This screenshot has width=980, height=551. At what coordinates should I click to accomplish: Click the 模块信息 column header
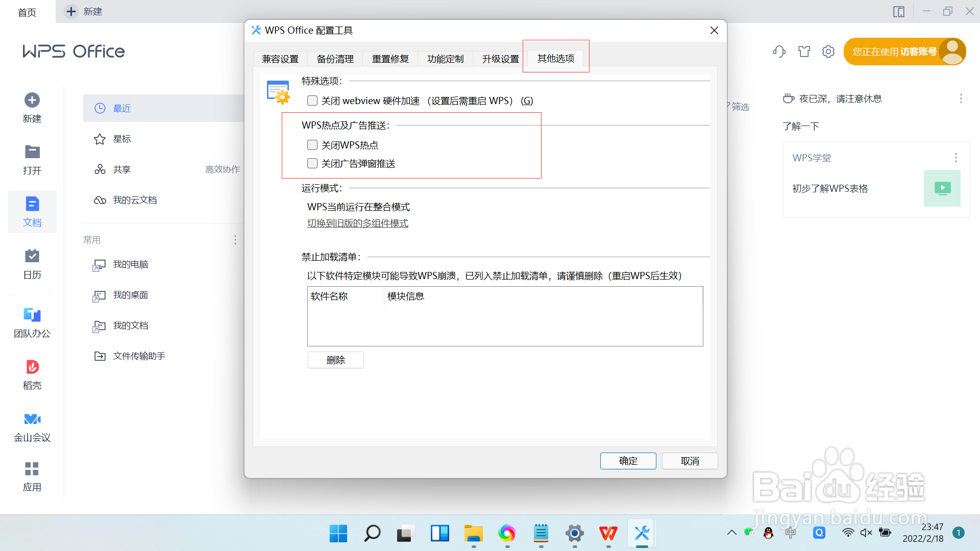click(543, 296)
